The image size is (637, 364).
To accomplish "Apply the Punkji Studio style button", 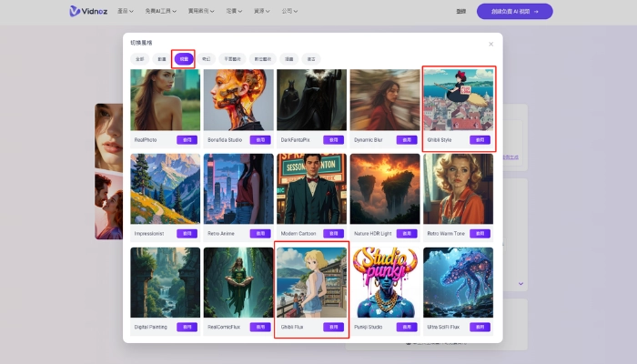I will click(407, 327).
